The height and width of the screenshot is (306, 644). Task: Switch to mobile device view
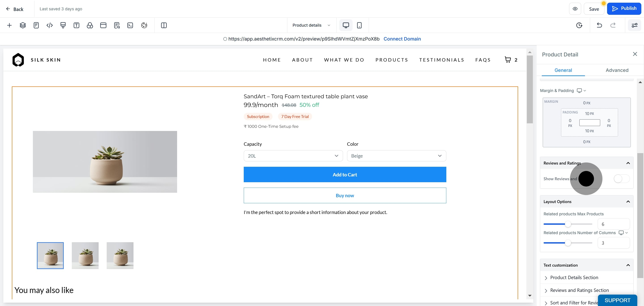(x=359, y=25)
